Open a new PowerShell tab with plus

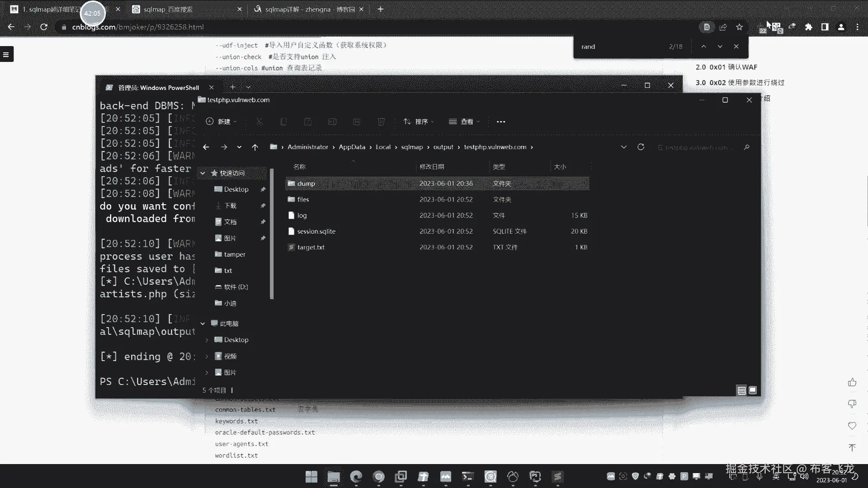(232, 87)
